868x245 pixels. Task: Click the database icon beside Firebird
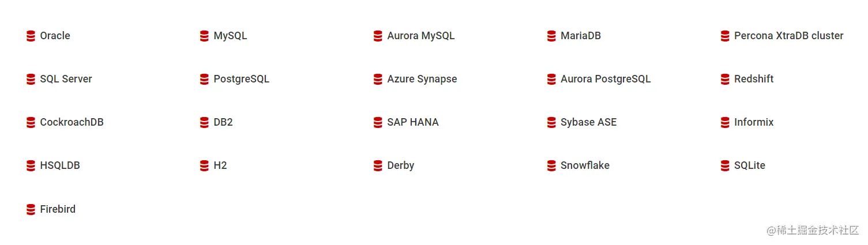click(x=31, y=210)
